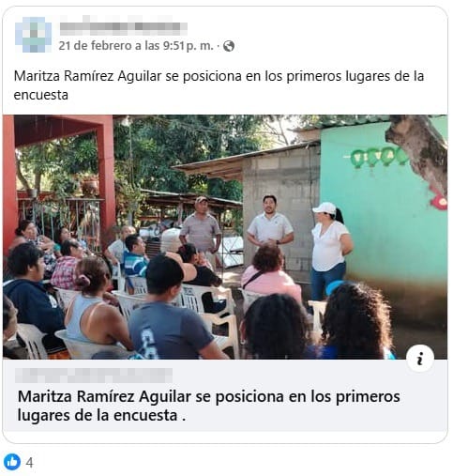
Task: Click the globe public-audience icon
Action: [x=229, y=46]
